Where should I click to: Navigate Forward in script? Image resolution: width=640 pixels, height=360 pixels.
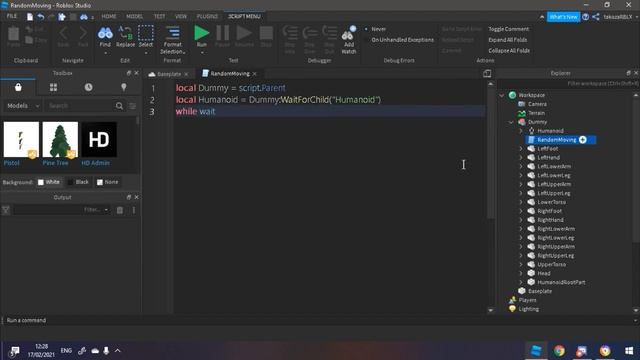click(x=83, y=37)
